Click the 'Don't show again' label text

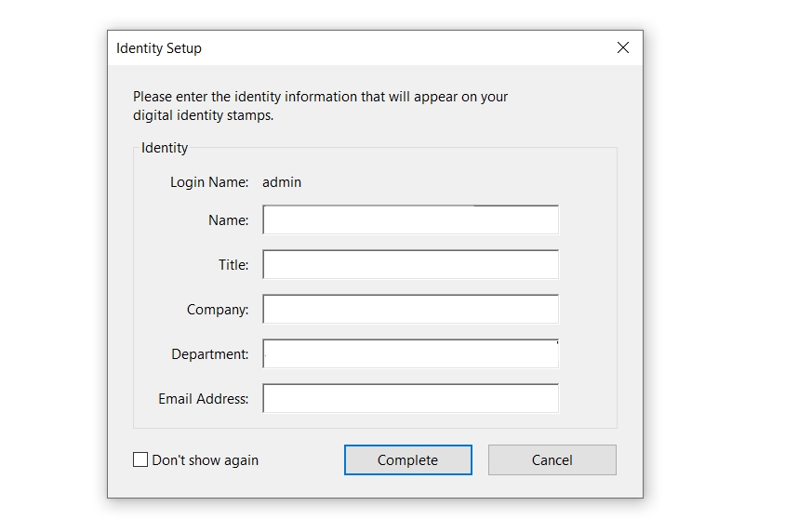[205, 460]
